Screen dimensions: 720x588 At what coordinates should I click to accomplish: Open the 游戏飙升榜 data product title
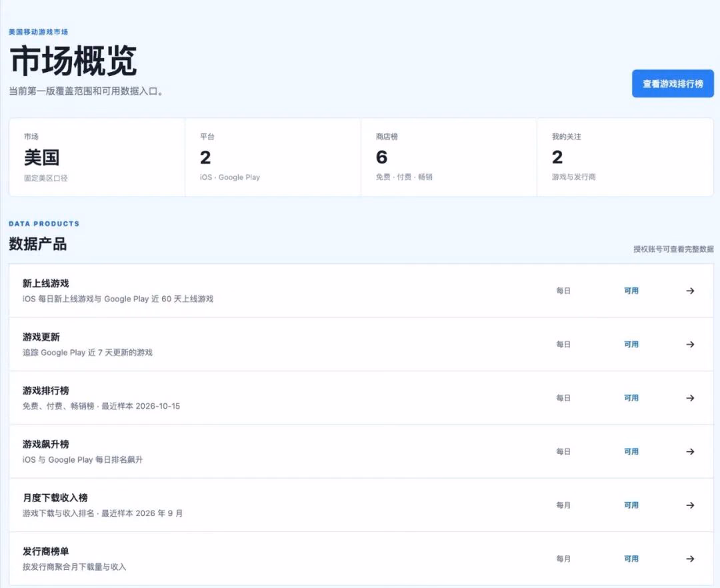pos(45,444)
